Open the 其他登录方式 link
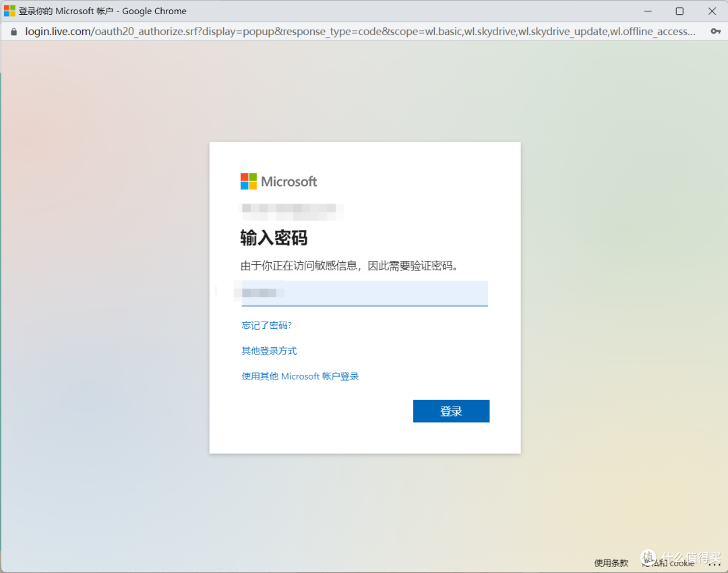Image resolution: width=728 pixels, height=573 pixels. coord(269,351)
